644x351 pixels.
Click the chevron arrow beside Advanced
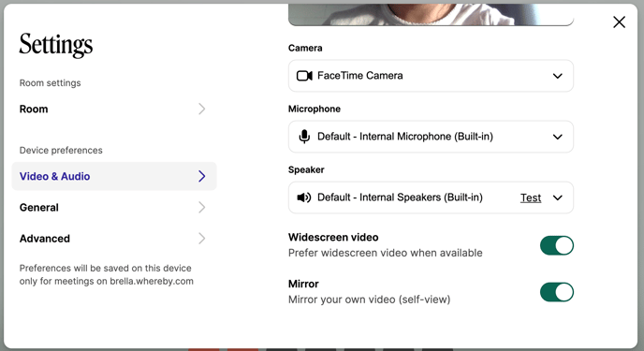tap(201, 239)
